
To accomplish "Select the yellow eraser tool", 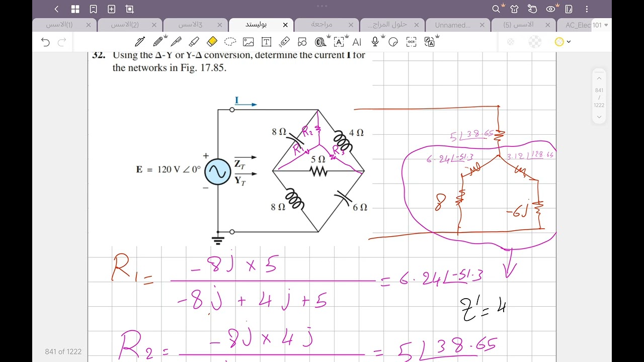I will 212,42.
